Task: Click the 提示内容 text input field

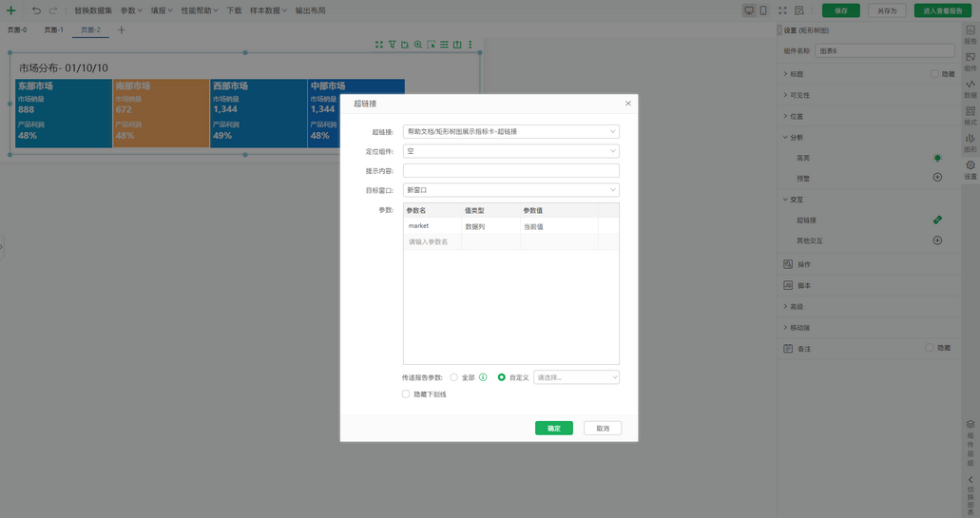Action: [x=510, y=171]
